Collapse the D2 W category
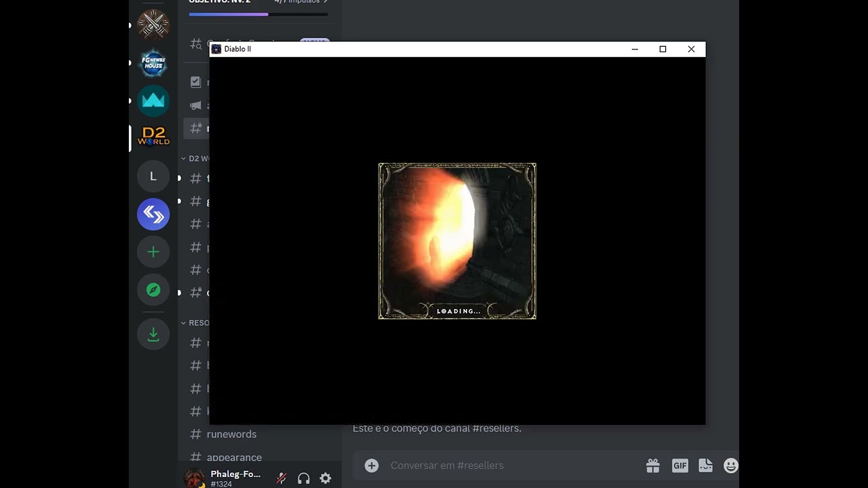 (195, 159)
